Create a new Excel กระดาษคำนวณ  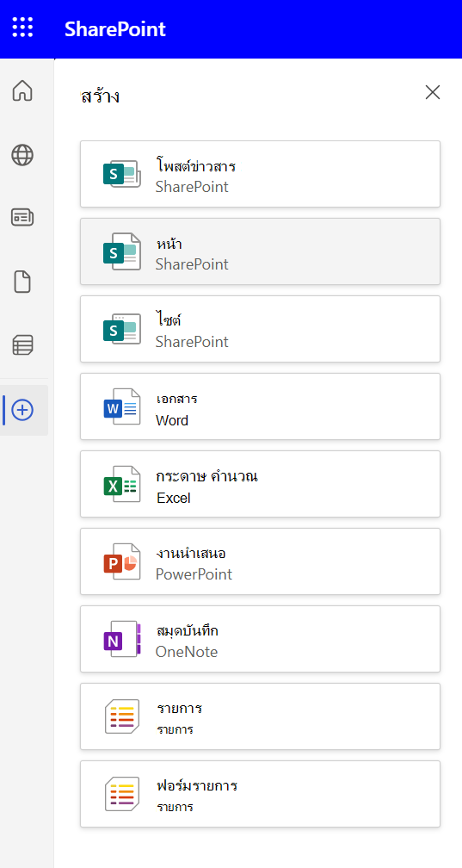(x=260, y=484)
